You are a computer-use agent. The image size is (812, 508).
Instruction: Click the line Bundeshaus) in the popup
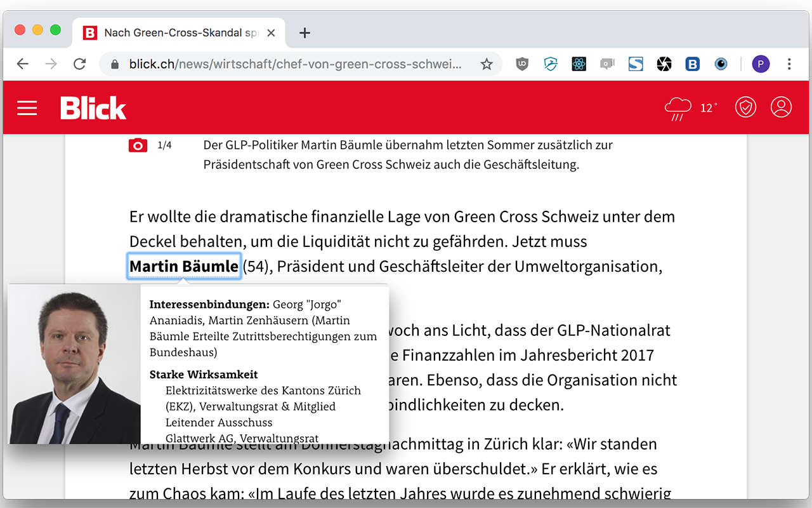[183, 352]
